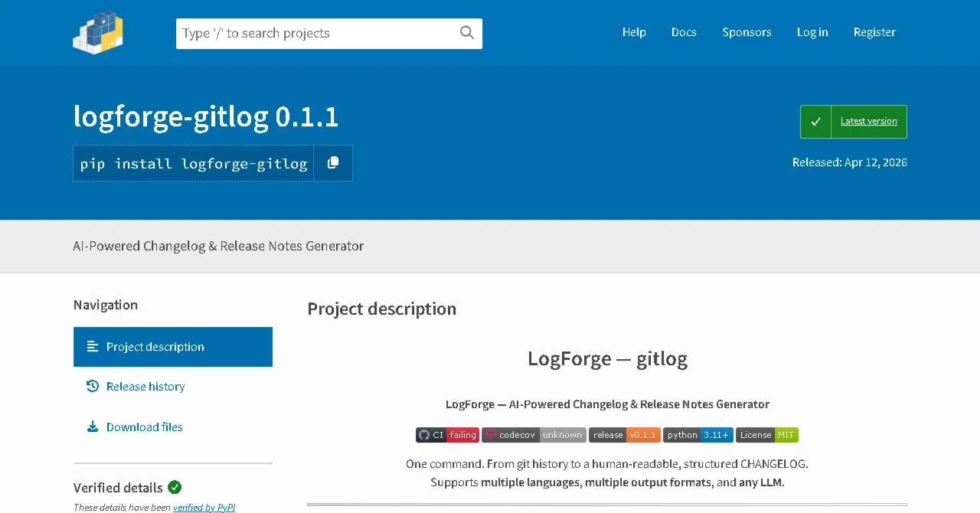Go to the Sponsors page
The height and width of the screenshot is (513, 980).
(746, 32)
